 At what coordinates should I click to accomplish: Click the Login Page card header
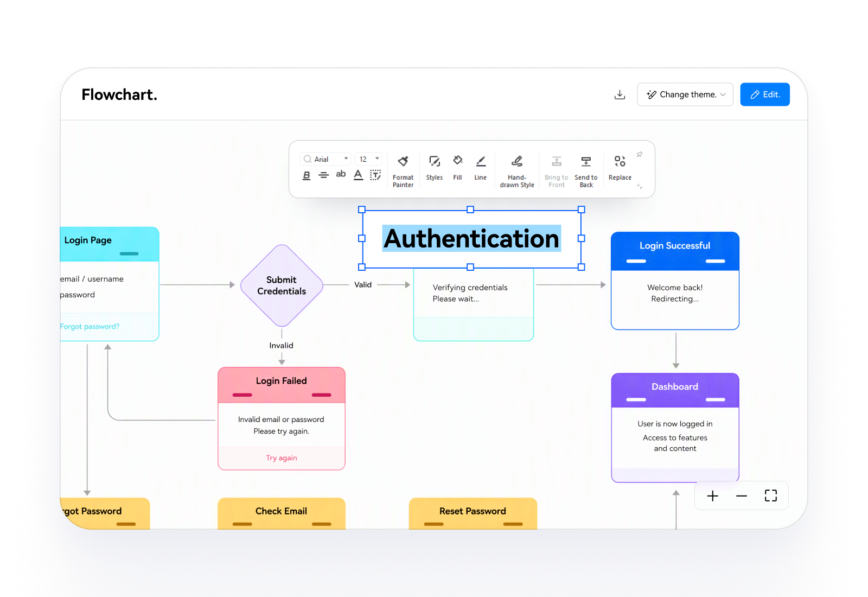[109, 244]
